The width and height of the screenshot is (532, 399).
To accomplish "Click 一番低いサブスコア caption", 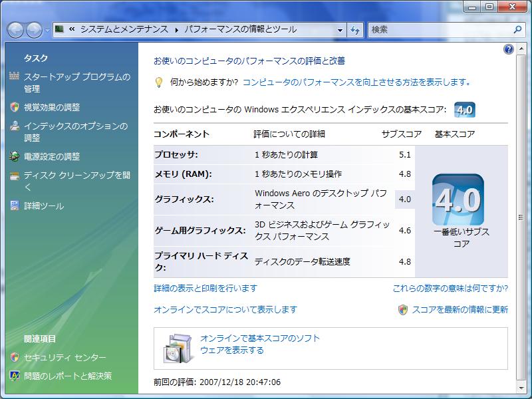I will coord(462,238).
